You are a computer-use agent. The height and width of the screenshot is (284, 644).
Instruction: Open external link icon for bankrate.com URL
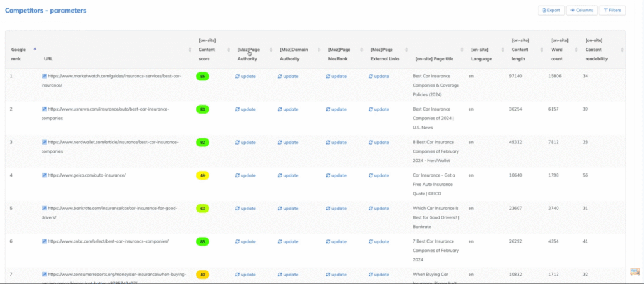44,208
